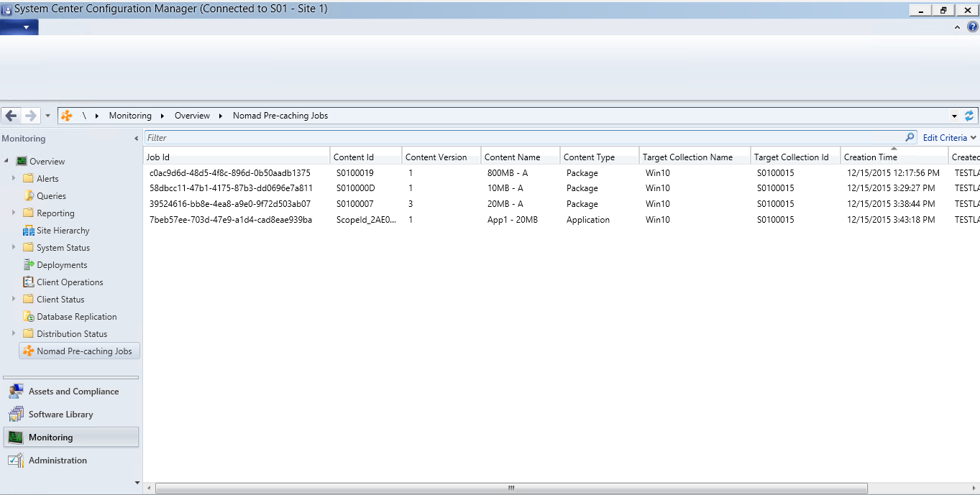Collapse the Overview tree node
Viewport: 980px width, 495px height.
click(7, 161)
